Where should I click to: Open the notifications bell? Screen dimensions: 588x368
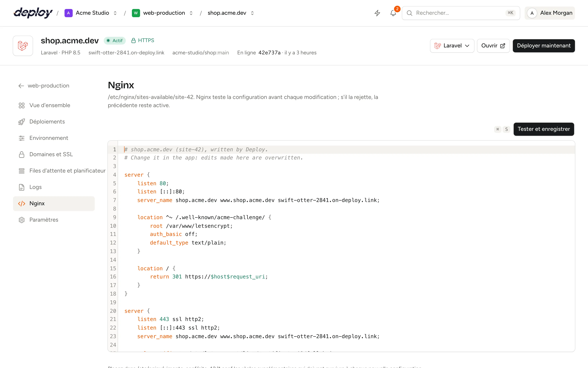coord(393,13)
